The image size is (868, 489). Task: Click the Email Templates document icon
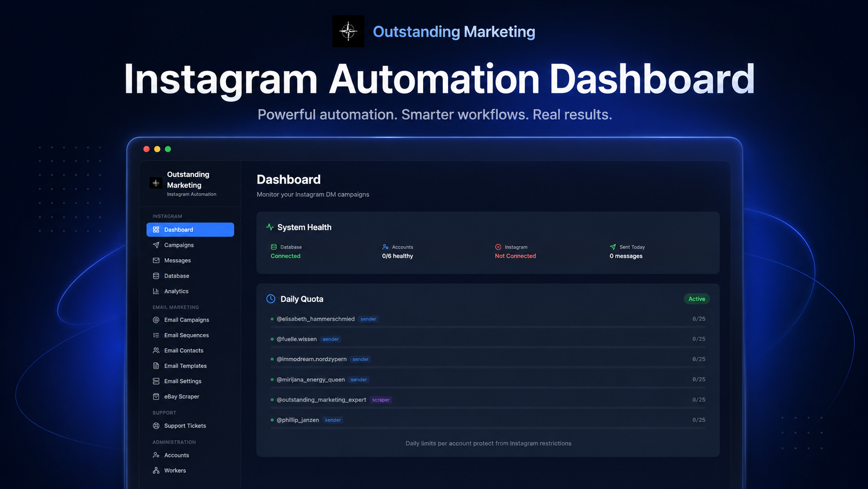point(156,366)
